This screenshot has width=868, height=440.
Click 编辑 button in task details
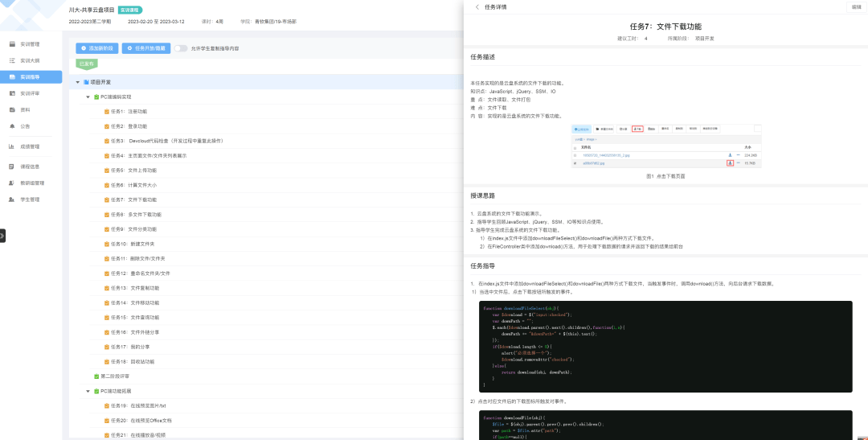click(856, 7)
